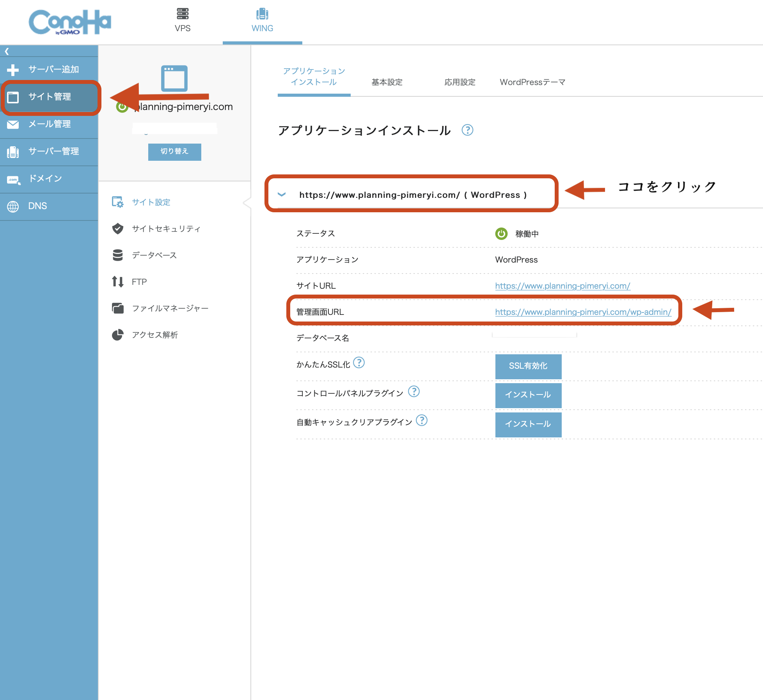This screenshot has width=763, height=700.
Task: Open サイトセキュリティ submenu label
Action: 166,229
